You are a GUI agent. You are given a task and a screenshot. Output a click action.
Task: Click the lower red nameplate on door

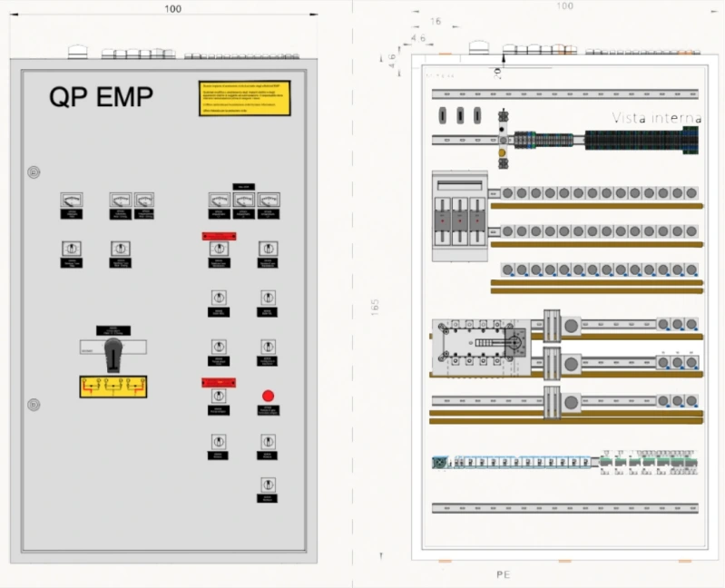[219, 383]
